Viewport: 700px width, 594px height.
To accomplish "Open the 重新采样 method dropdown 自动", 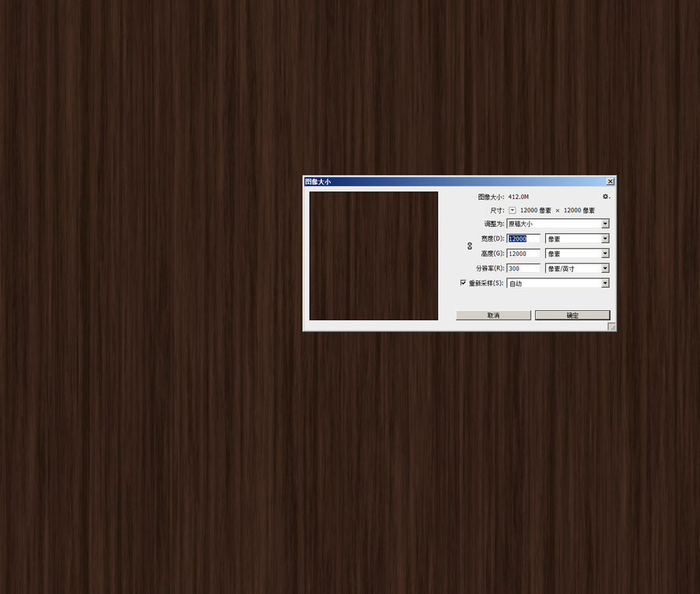I will click(558, 283).
